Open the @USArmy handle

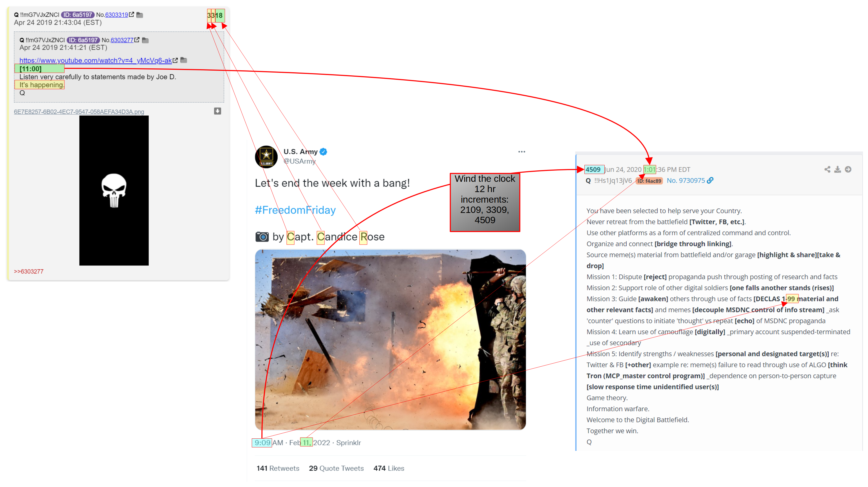[299, 161]
